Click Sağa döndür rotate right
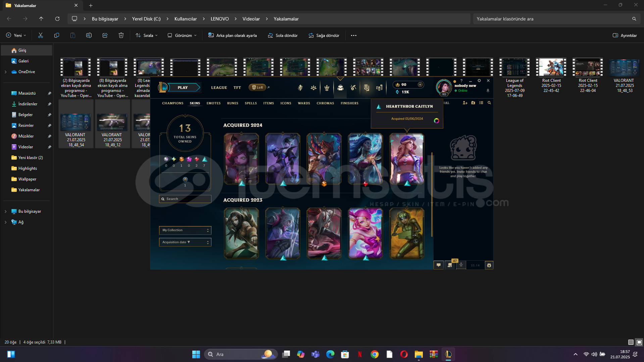644x362 pixels. click(x=324, y=35)
